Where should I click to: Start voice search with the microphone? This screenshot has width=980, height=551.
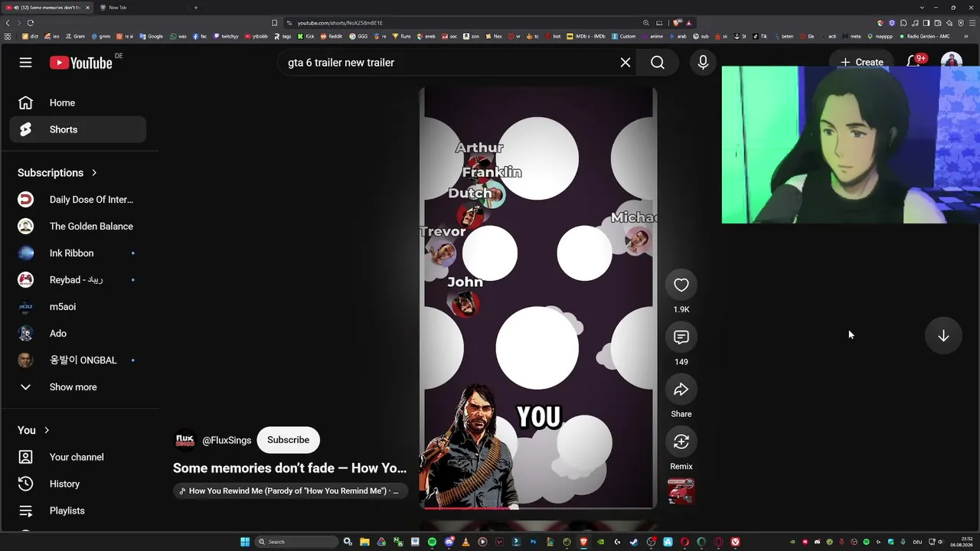coord(703,63)
